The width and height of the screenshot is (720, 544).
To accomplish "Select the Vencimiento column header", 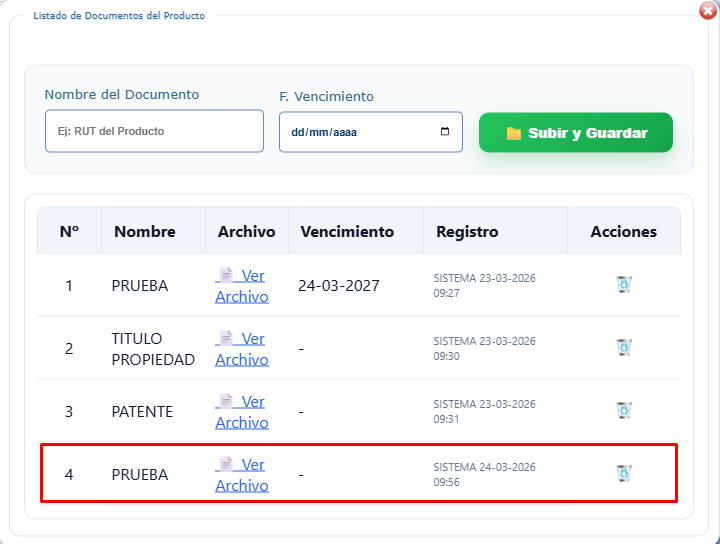I will (347, 231).
